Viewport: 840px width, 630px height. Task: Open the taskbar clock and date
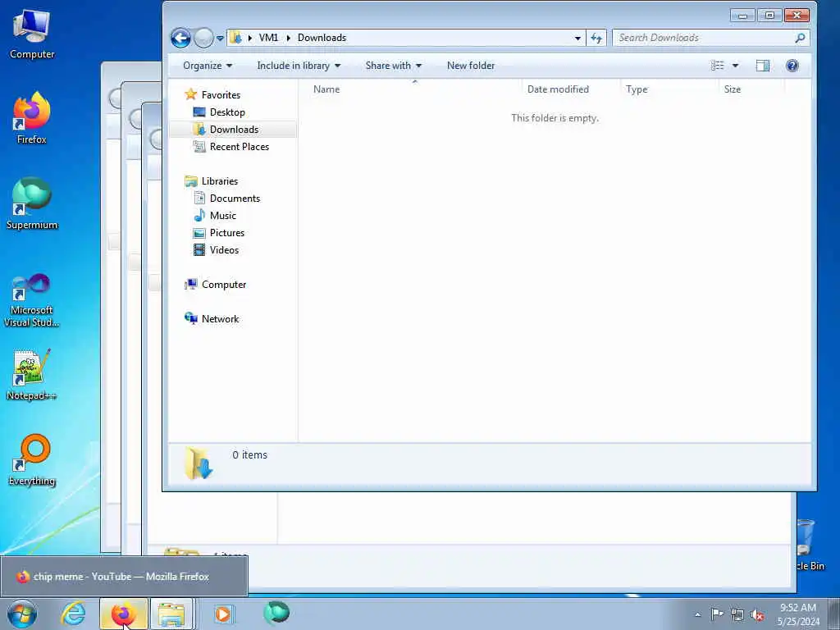point(798,614)
